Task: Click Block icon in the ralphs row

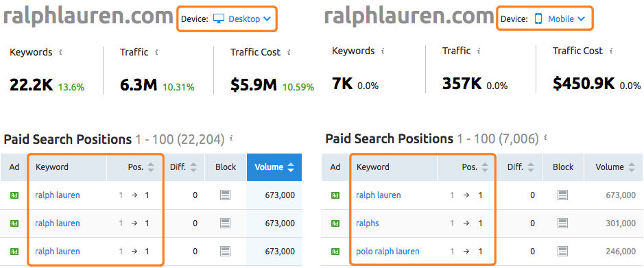Action: pyautogui.click(x=562, y=223)
